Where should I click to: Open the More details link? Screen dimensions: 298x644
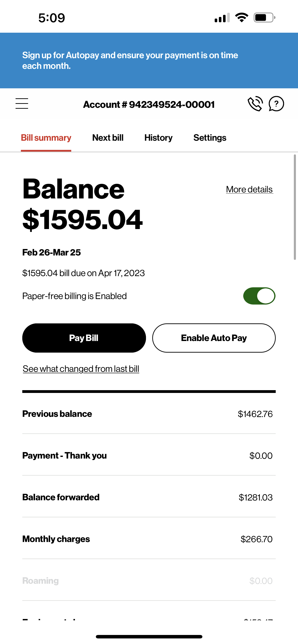pyautogui.click(x=249, y=189)
